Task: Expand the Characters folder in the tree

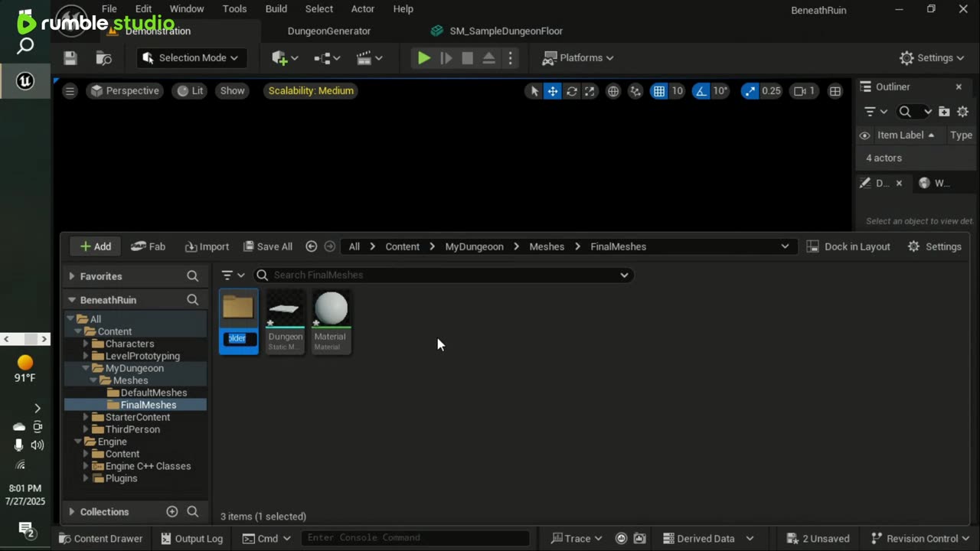Action: coord(86,344)
